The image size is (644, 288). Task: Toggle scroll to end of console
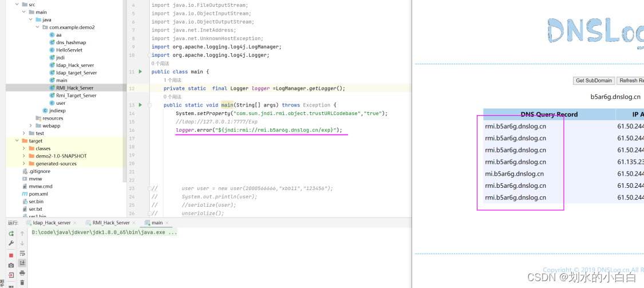click(22, 263)
